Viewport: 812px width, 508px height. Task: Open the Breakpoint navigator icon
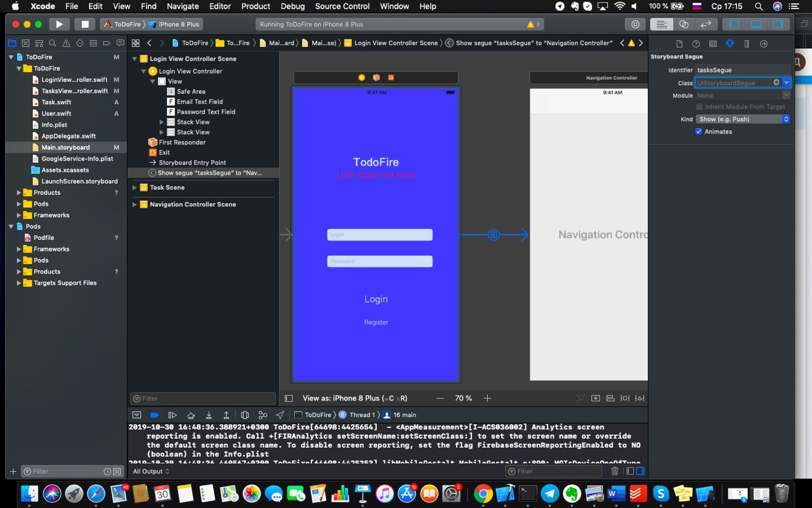pos(107,43)
